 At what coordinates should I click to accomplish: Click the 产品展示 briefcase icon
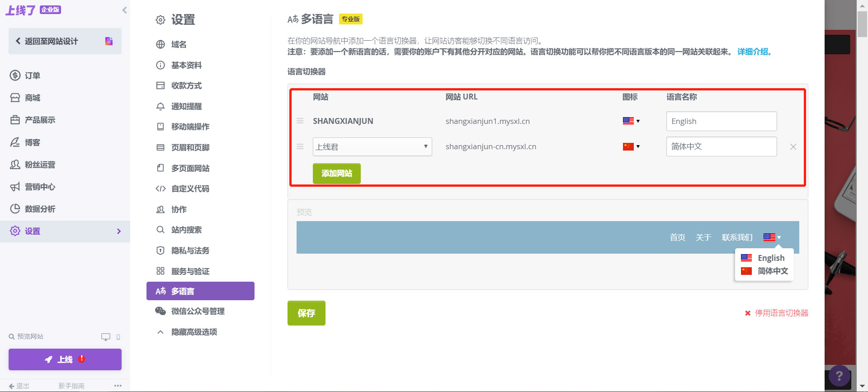(x=15, y=120)
